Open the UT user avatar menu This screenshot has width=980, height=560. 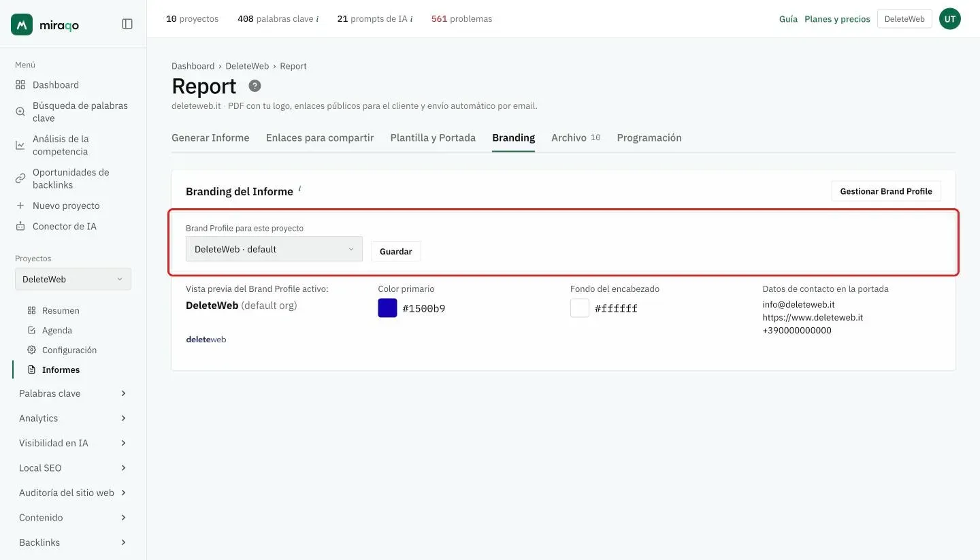coord(950,19)
